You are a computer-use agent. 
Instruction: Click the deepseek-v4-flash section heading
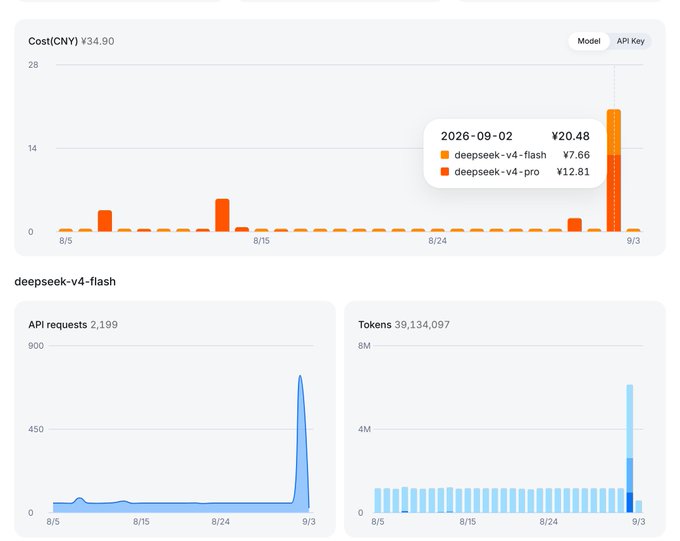65,282
